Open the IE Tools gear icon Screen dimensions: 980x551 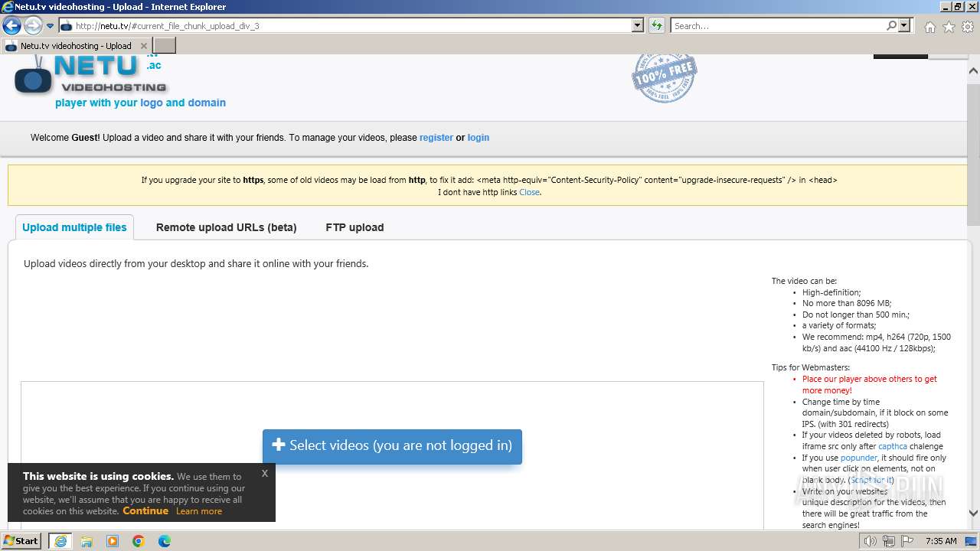pyautogui.click(x=968, y=27)
